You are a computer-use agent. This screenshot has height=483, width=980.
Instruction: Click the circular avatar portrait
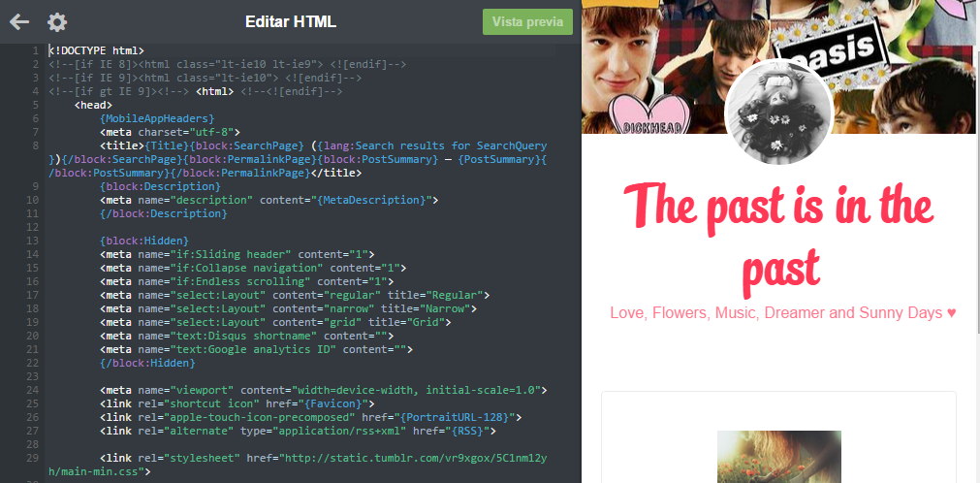coord(778,113)
